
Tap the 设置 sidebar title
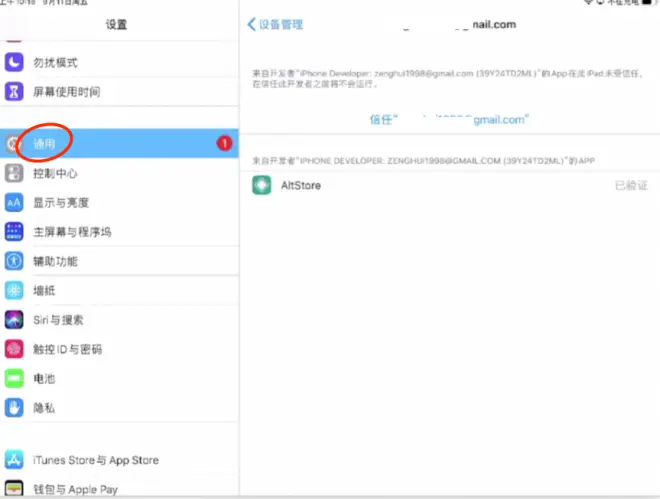[x=116, y=24]
